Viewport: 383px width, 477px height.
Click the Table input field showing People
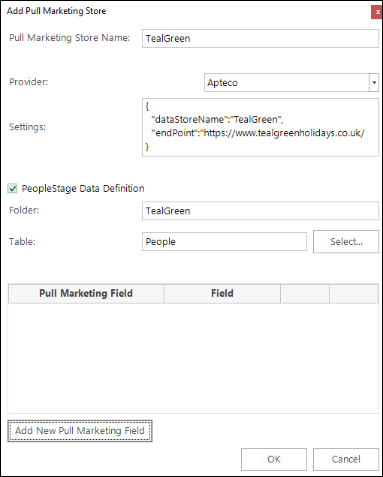tap(224, 241)
